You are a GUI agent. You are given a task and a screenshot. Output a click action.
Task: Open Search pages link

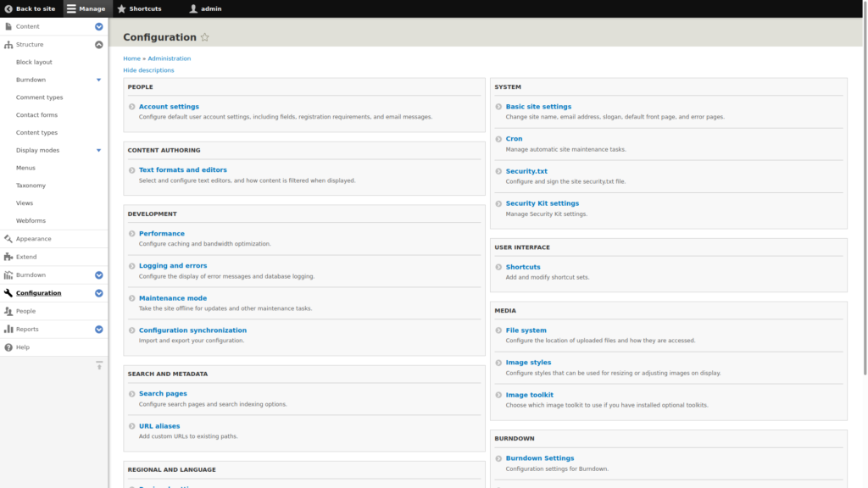(163, 394)
